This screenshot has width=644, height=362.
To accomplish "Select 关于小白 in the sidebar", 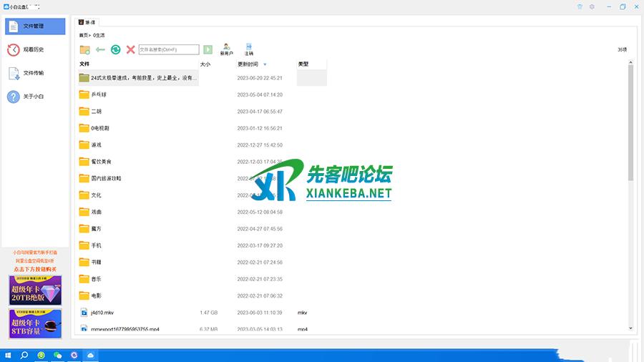I will (x=35, y=97).
